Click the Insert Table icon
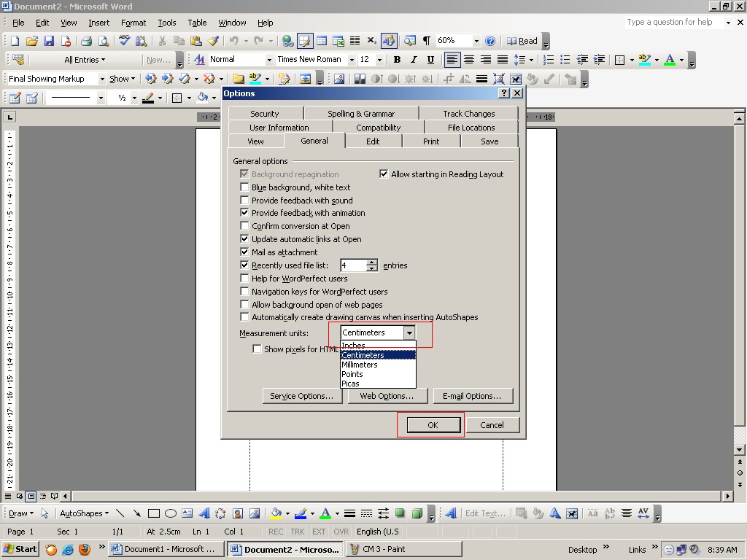Screen dimensions: 747x560 [x=322, y=41]
